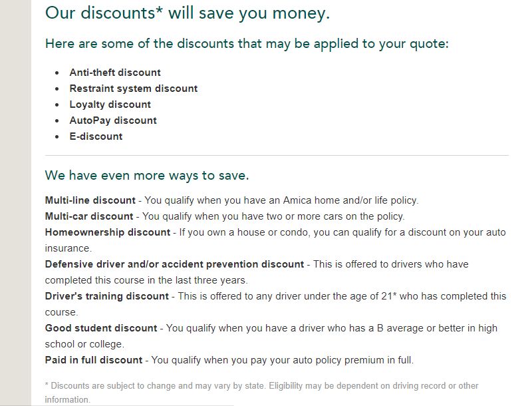This screenshot has width=532, height=406.
Task: Click the 'We have even more ways to save' heading
Action: pyautogui.click(x=147, y=176)
